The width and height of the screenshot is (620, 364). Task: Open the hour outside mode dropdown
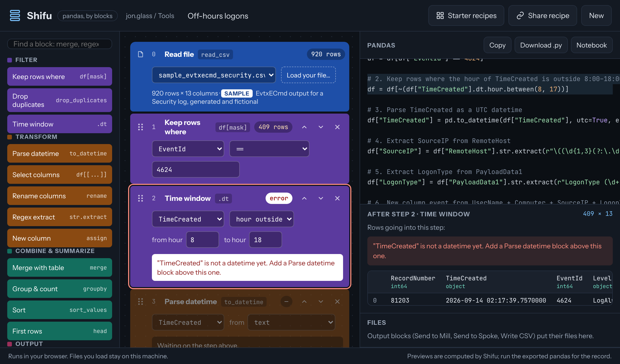261,219
